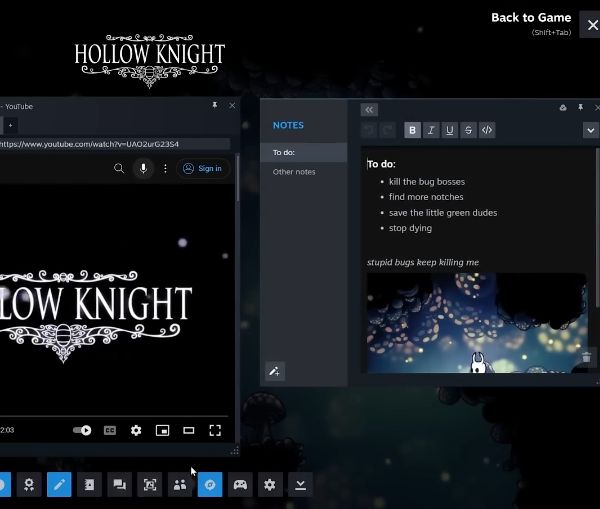Toggle italic formatting in Notes
The image size is (600, 509).
tap(431, 130)
